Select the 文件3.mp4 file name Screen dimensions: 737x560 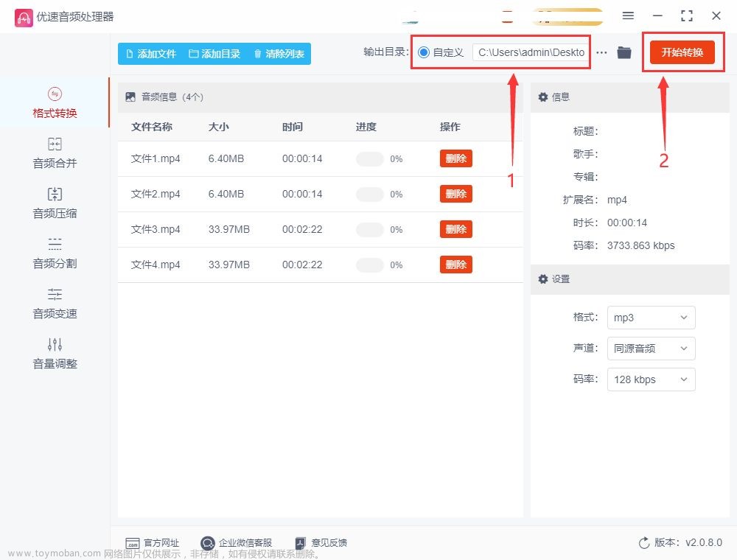point(156,230)
